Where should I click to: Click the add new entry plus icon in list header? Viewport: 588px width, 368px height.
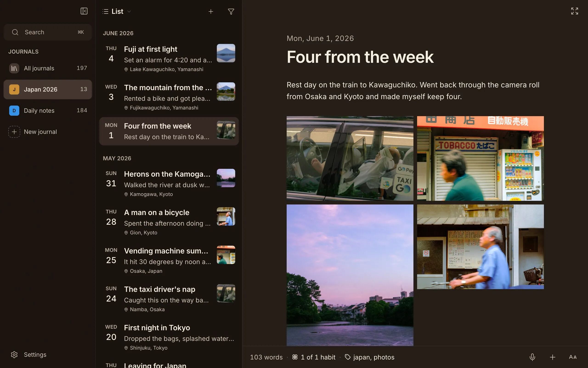pyautogui.click(x=211, y=11)
